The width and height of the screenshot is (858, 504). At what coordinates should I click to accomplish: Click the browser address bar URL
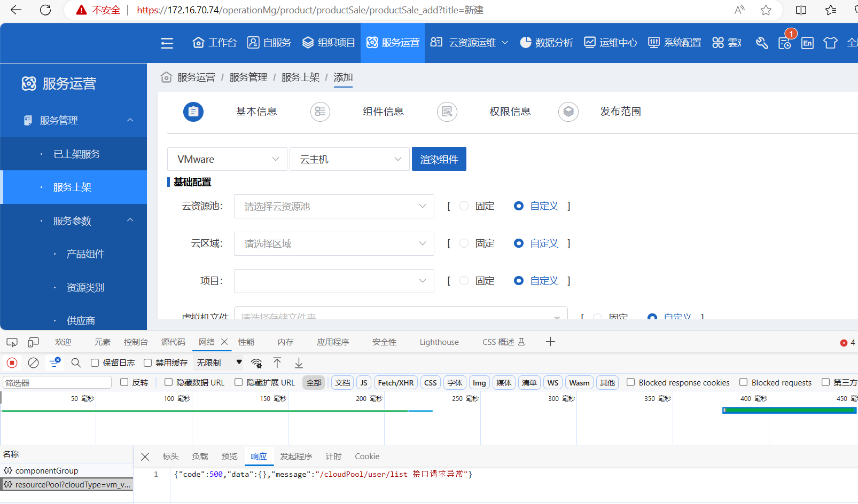pos(310,10)
